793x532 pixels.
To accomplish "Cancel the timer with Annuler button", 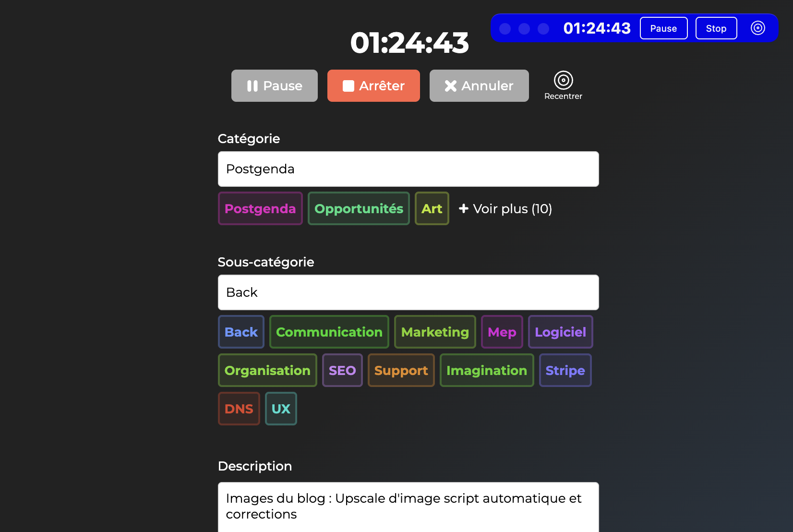I will coord(479,85).
